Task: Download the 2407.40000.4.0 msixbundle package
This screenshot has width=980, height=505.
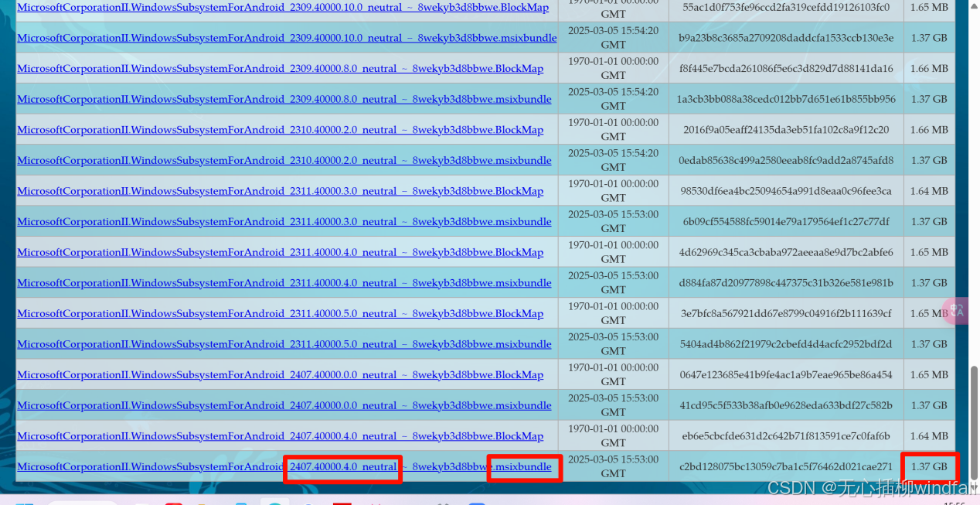Action: (284, 466)
